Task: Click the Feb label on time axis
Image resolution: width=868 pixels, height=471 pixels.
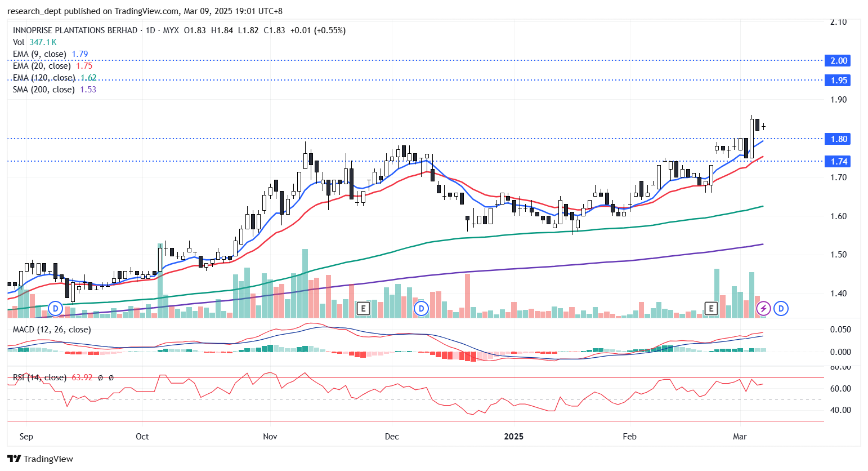Action: (629, 437)
